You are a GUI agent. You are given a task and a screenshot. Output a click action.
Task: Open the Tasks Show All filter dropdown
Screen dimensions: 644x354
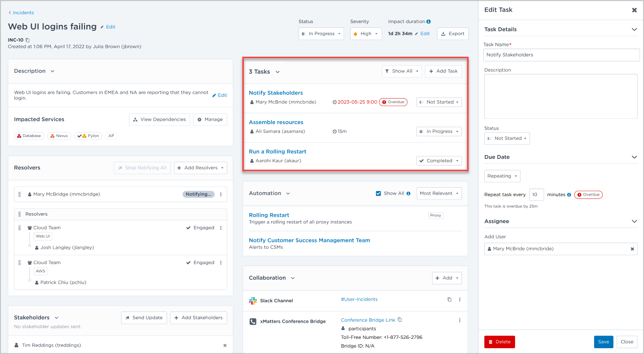click(401, 71)
